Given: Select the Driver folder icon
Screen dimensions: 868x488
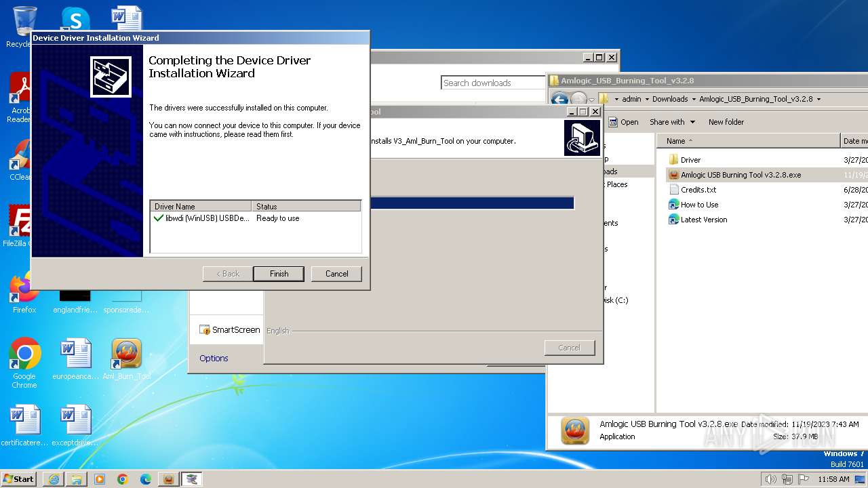Looking at the screenshot, I should [x=673, y=160].
